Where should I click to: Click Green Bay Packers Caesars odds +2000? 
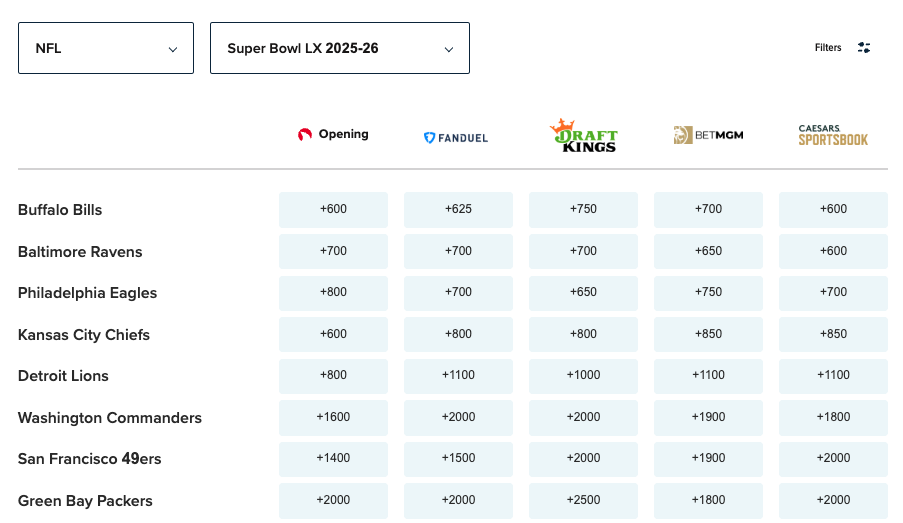(833, 501)
